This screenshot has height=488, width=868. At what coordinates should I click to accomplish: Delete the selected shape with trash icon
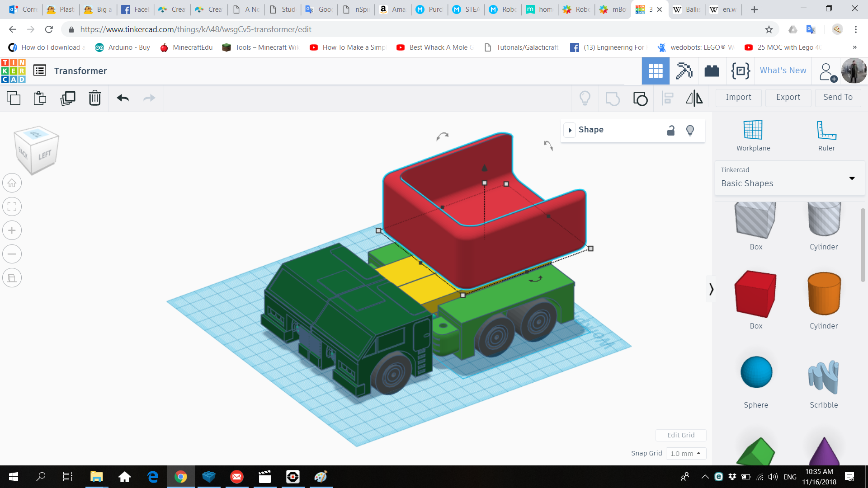point(95,98)
